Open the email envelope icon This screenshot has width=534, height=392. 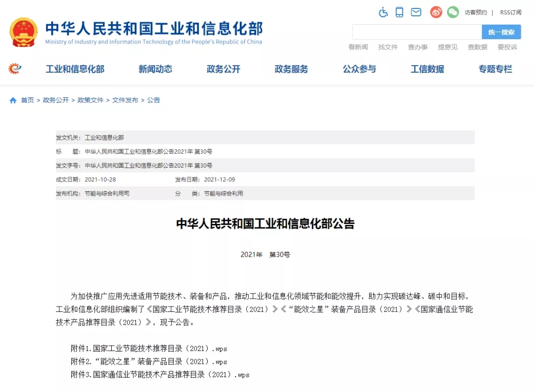[416, 12]
